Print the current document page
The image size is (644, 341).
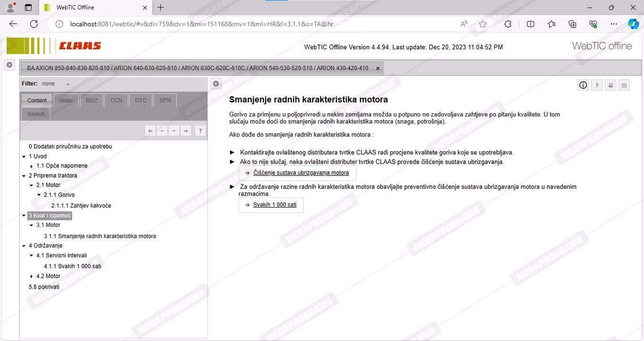[x=611, y=85]
